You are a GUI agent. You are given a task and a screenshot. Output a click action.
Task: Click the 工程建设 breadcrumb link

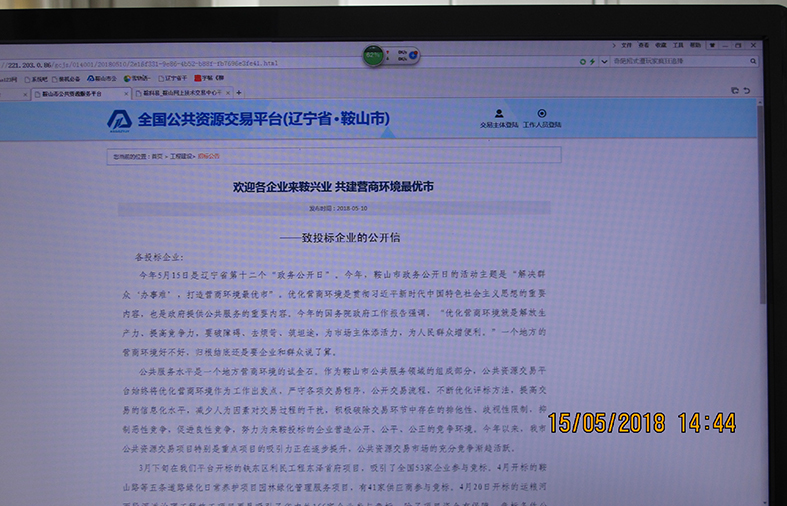click(180, 157)
